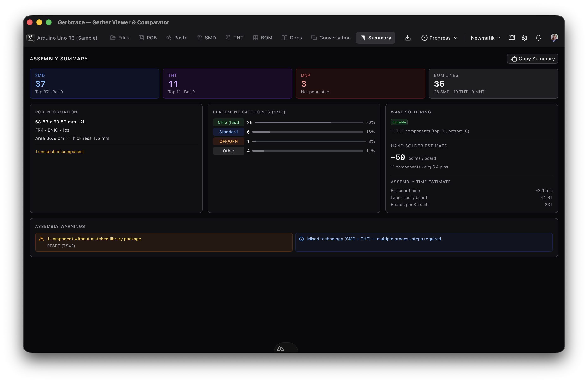This screenshot has width=588, height=383.
Task: Click the info circle icon on mixed technology notice
Action: pyautogui.click(x=301, y=239)
